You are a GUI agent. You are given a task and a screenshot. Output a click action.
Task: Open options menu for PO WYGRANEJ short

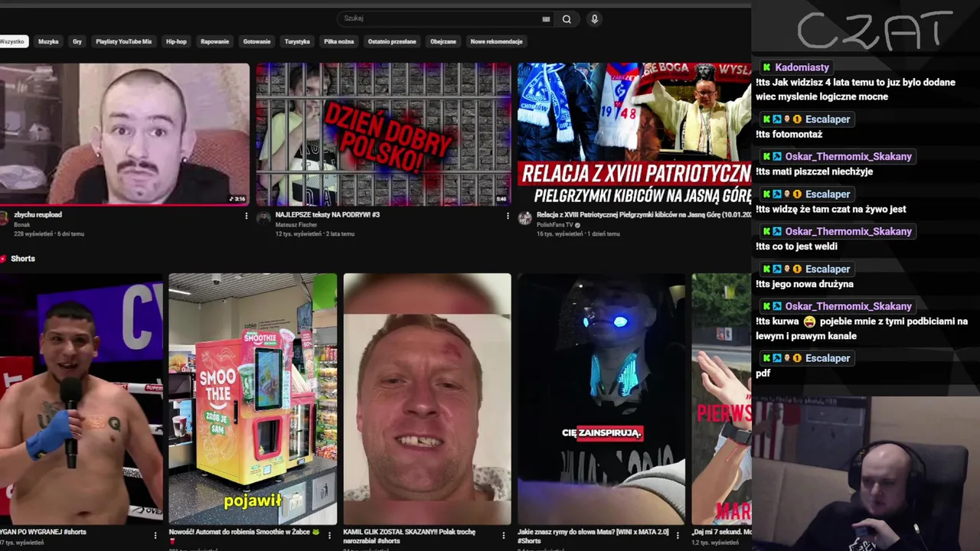[x=155, y=536]
